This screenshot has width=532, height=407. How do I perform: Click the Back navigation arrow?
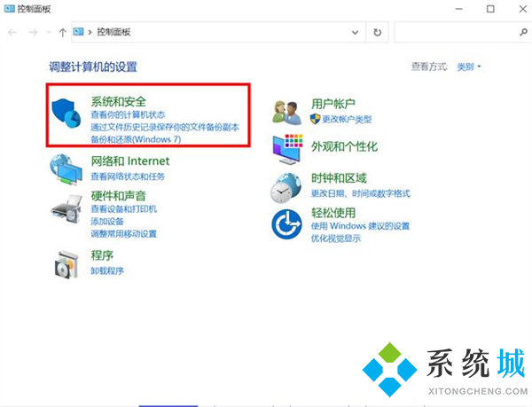pyautogui.click(x=12, y=32)
